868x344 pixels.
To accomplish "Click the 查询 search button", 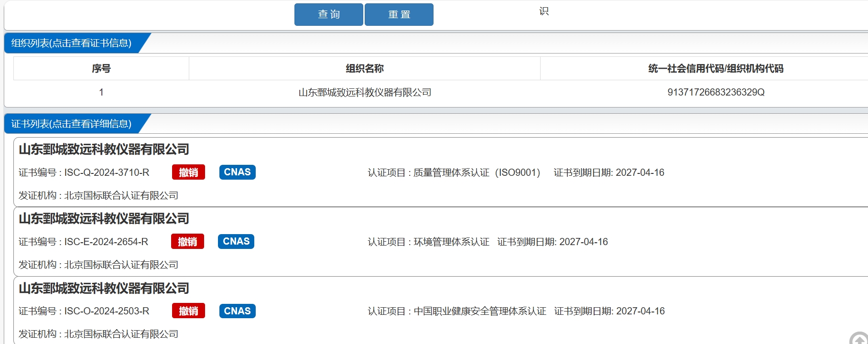I will [329, 14].
